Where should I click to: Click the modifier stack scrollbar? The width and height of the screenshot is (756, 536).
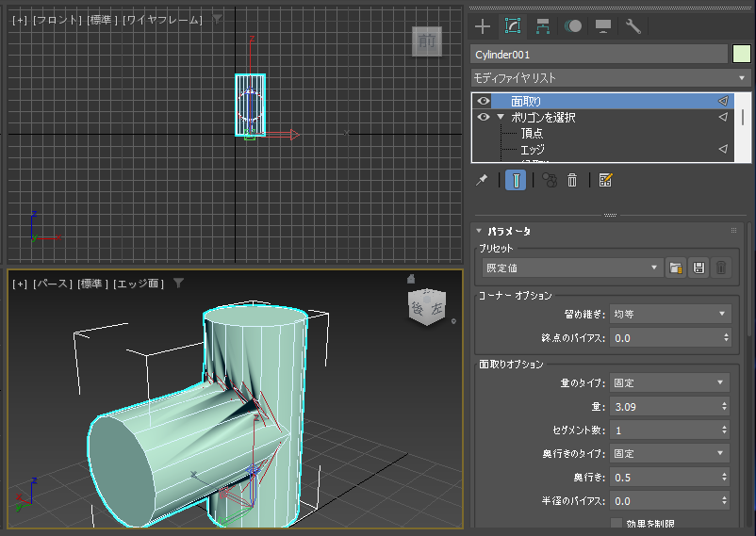click(743, 117)
